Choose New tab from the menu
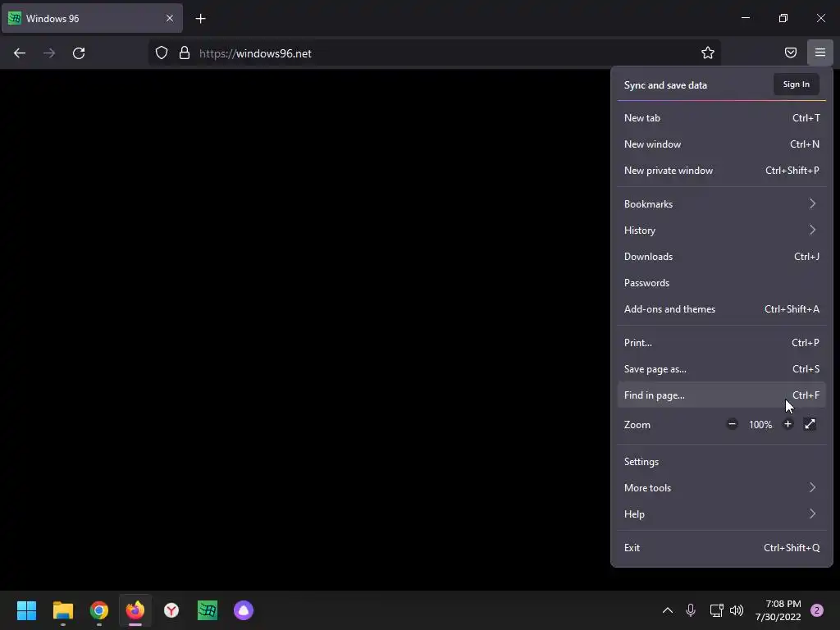 [x=722, y=118]
